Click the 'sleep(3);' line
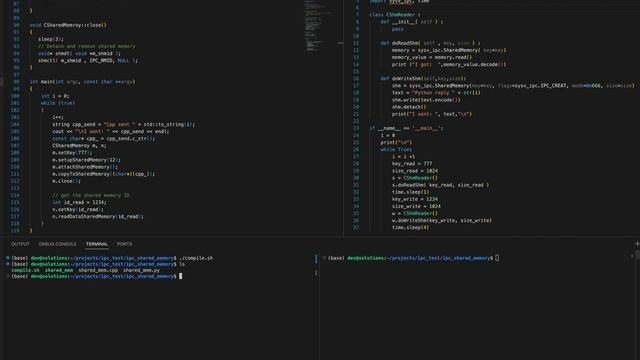The image size is (640, 360). 51,39
